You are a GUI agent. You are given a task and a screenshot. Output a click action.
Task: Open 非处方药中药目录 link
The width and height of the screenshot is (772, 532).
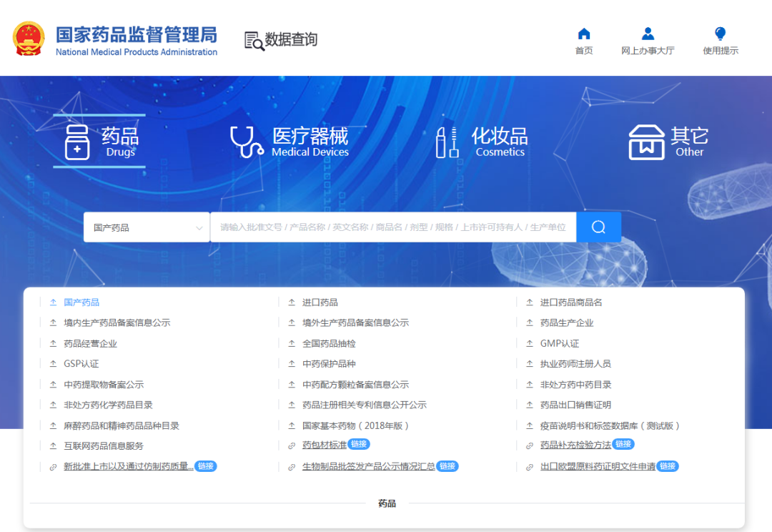pyautogui.click(x=575, y=384)
